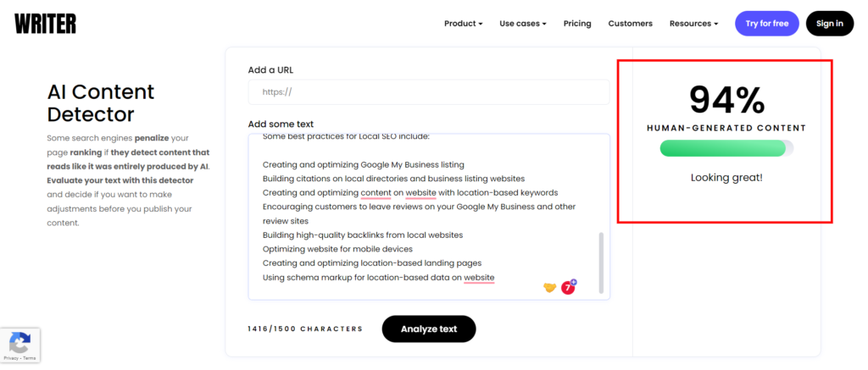Viewport: 868px width, 370px height.
Task: Click the Try for free button
Action: [766, 24]
